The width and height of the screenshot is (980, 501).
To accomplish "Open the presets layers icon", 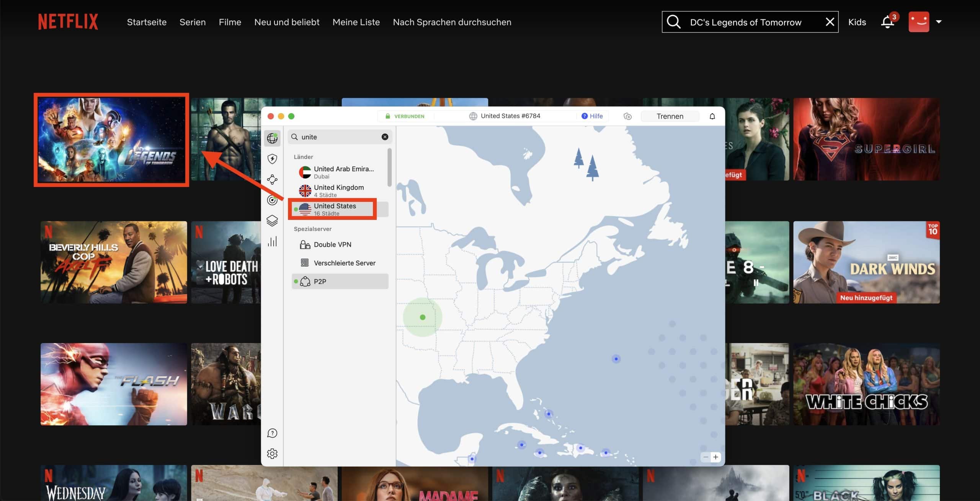I will 272,221.
